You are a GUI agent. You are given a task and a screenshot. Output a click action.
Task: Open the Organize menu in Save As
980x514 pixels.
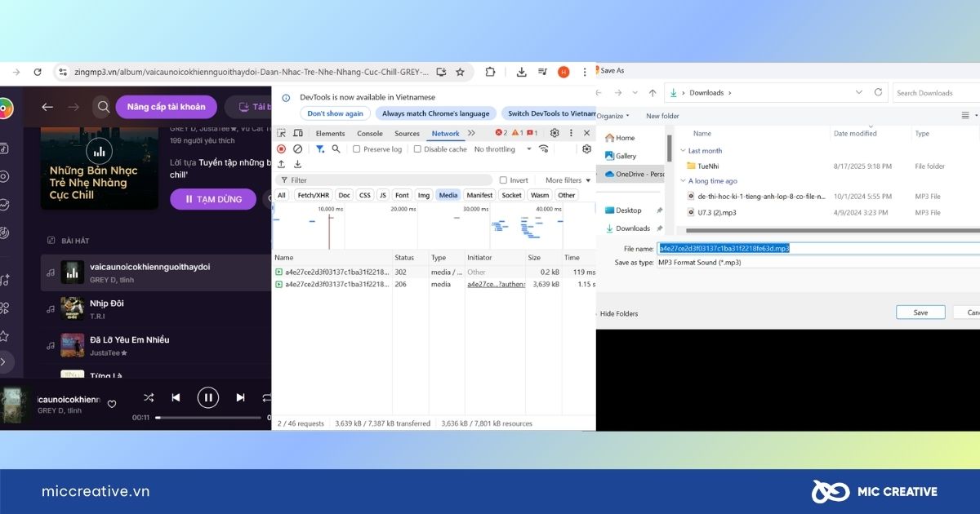tap(612, 116)
